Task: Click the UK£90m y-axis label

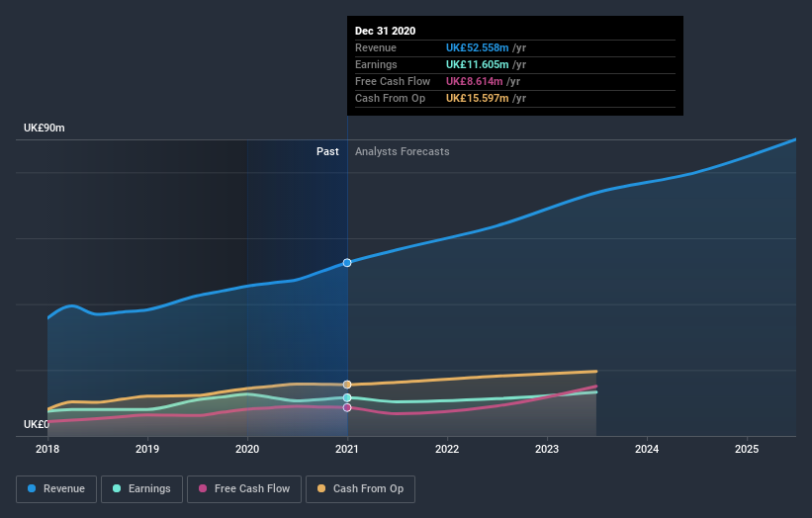Action: [x=45, y=128]
